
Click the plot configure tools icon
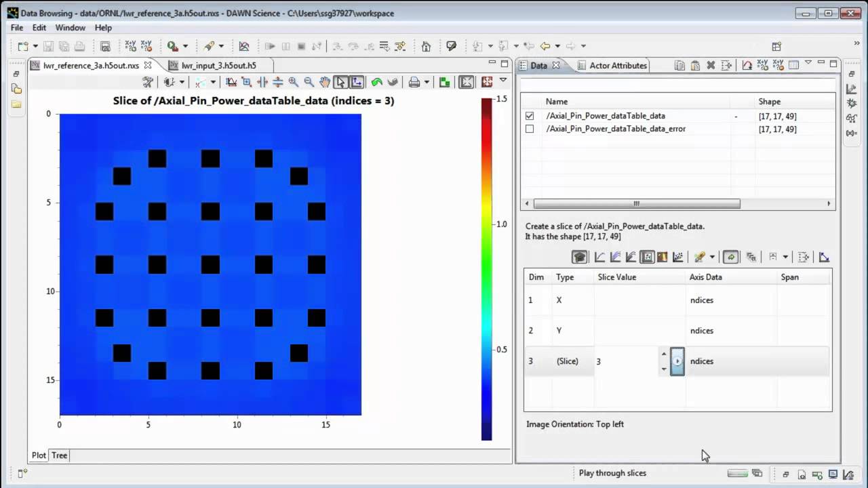click(x=147, y=82)
